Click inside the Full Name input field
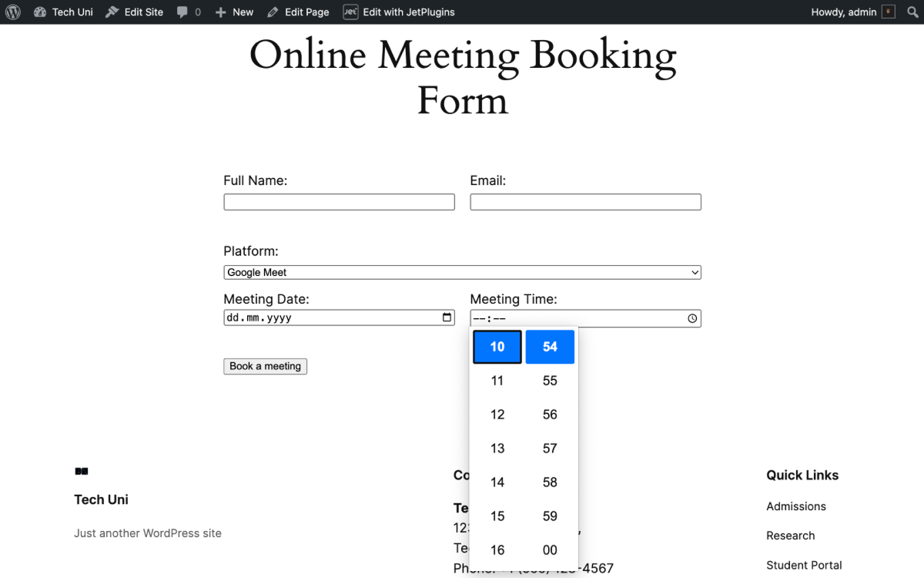Viewport: 924px width, 578px height. click(339, 201)
